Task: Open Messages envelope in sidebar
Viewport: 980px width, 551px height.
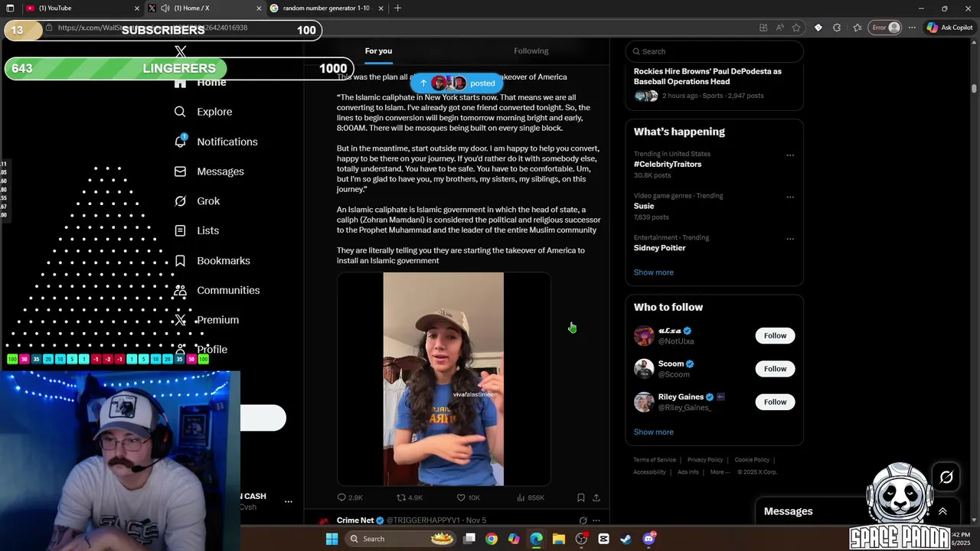Action: pos(209,171)
